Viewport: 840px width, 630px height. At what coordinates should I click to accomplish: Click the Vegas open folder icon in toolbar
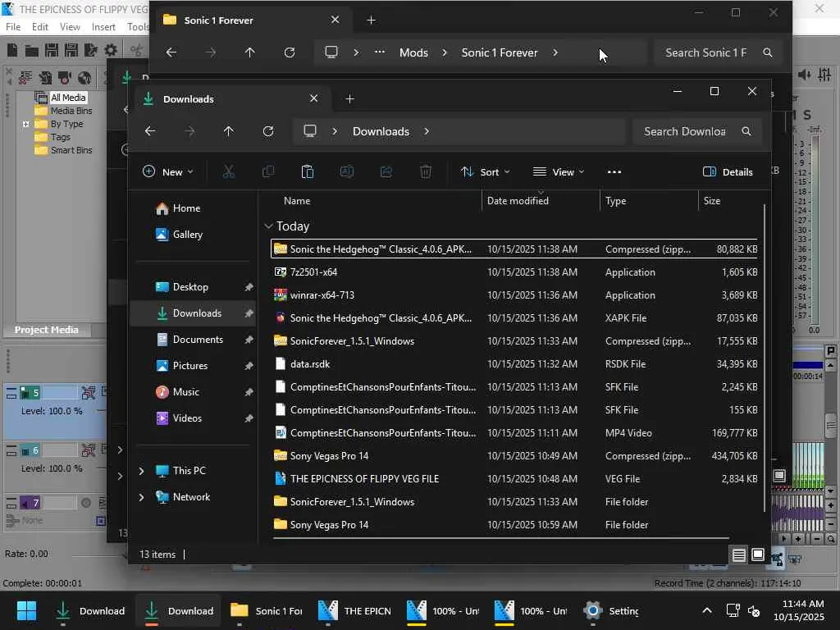point(32,51)
